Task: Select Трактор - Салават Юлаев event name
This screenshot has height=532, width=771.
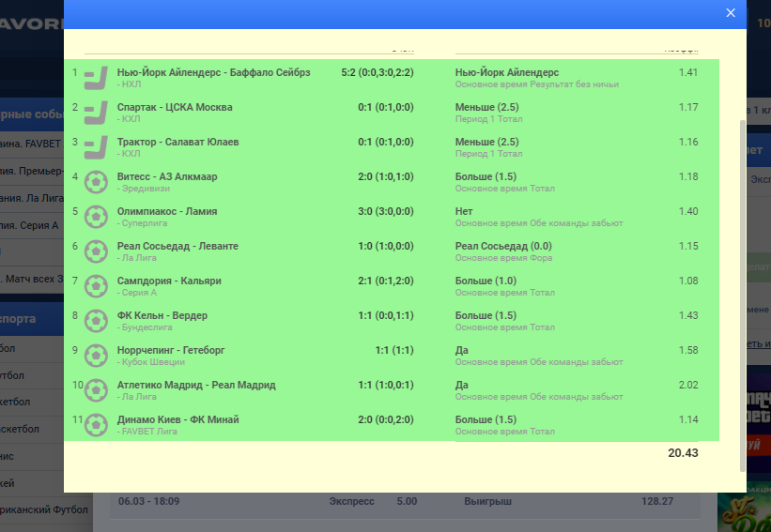Action: (x=178, y=142)
